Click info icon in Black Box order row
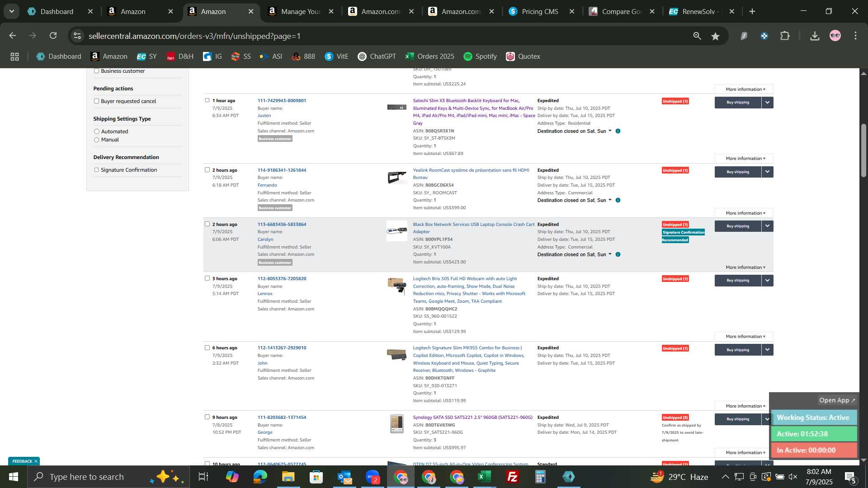The width and height of the screenshot is (868, 488). [618, 254]
